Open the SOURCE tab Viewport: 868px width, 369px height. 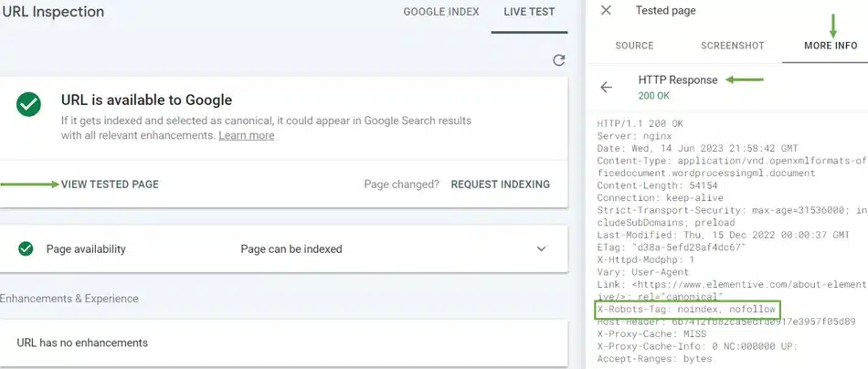(634, 46)
